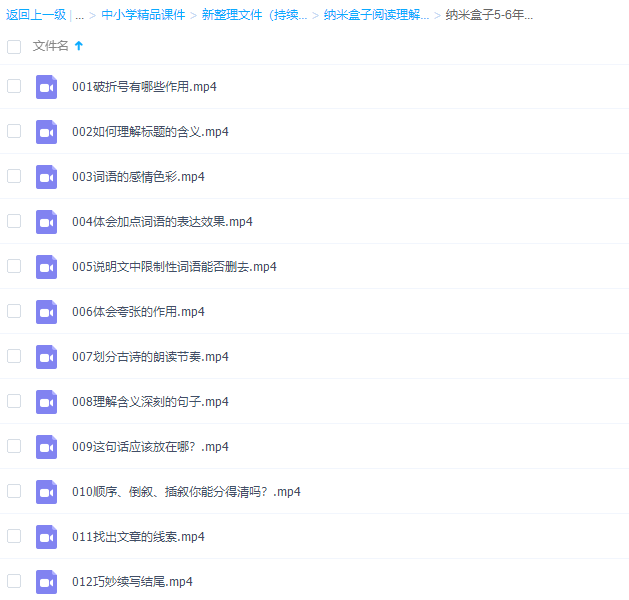Check the box for 002如何理解标题的含义.mp4
The height and width of the screenshot is (600, 629).
(x=14, y=131)
